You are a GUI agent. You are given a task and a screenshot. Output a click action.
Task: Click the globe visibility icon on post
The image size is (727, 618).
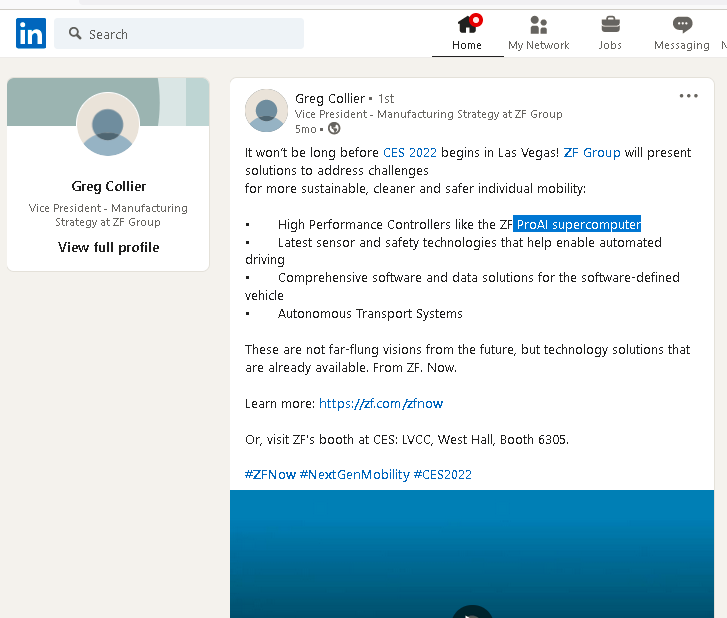coord(334,129)
